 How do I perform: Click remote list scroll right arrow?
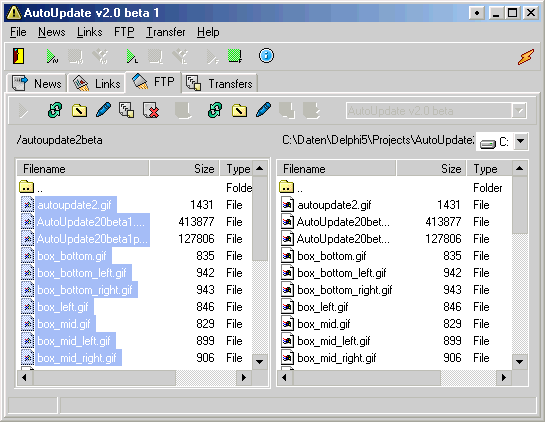pos(244,378)
